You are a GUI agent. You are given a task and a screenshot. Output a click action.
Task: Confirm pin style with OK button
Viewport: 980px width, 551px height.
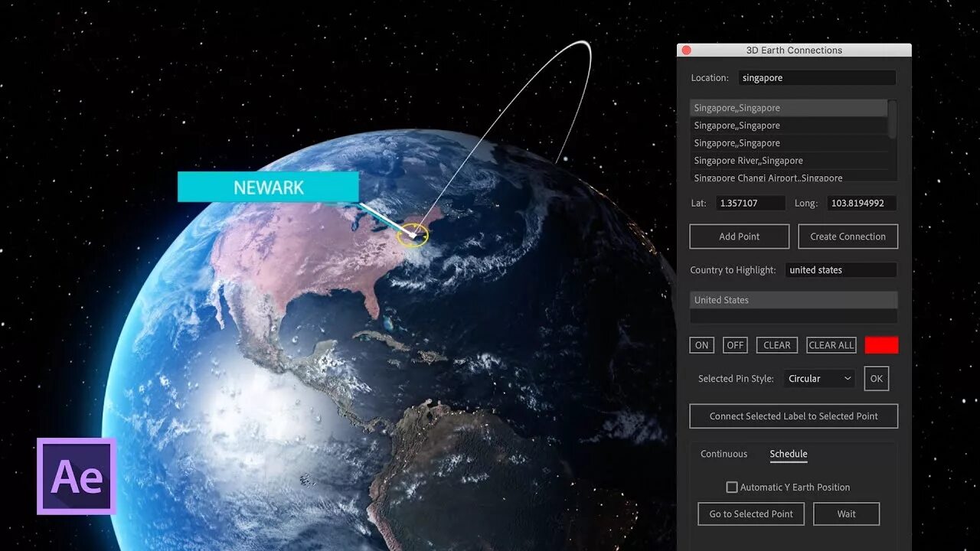coord(877,379)
